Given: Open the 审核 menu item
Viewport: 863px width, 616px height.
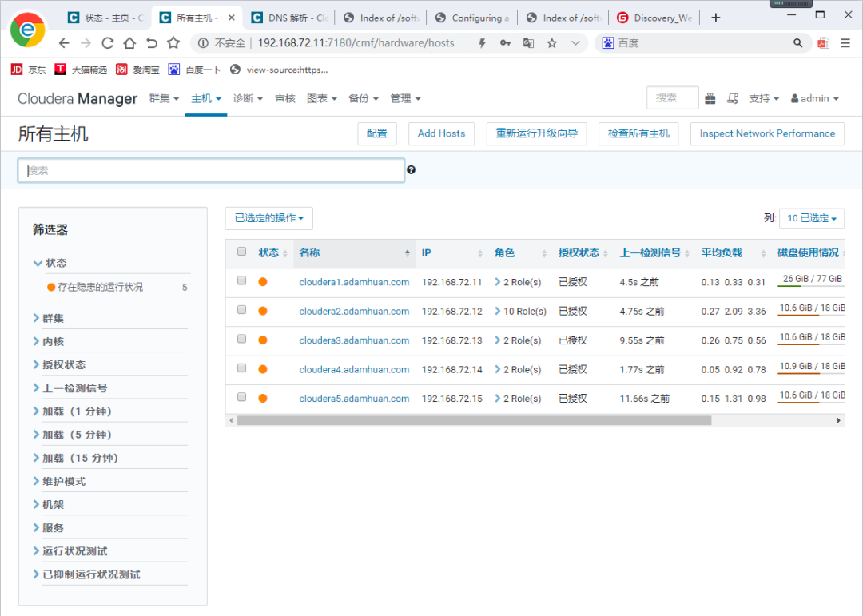Looking at the screenshot, I should click(285, 98).
